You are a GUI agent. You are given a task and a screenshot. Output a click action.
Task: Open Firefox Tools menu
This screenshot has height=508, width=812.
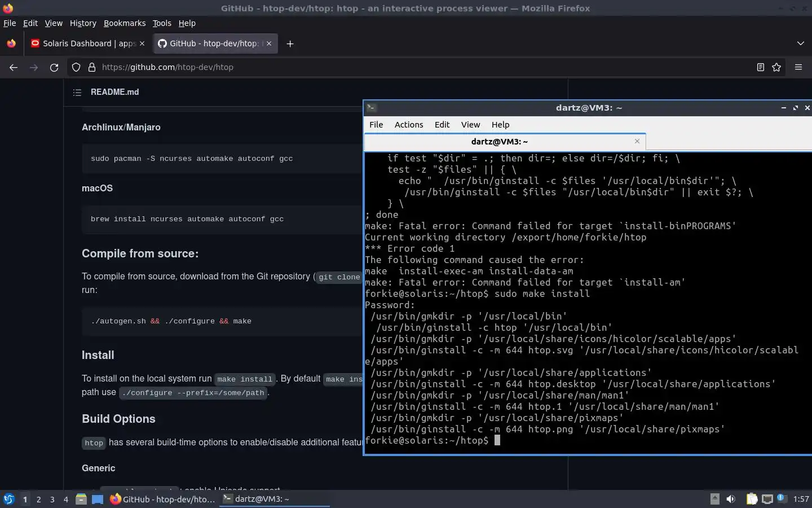pyautogui.click(x=162, y=23)
